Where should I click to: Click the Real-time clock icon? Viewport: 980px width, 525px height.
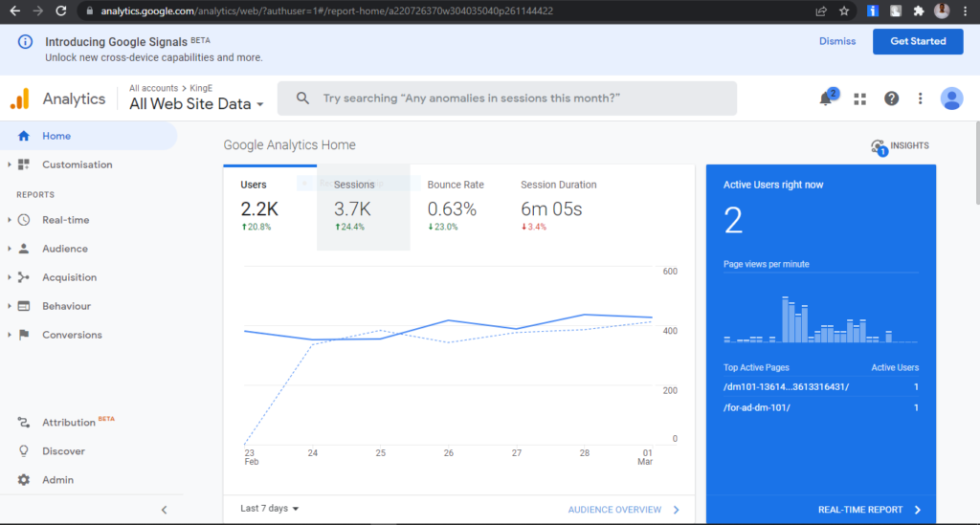[24, 220]
